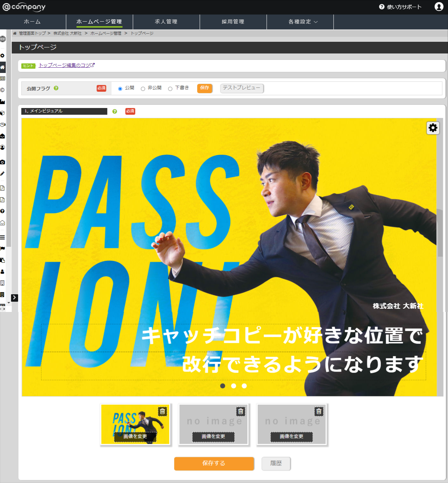Click the small orange 保存 button

point(205,88)
